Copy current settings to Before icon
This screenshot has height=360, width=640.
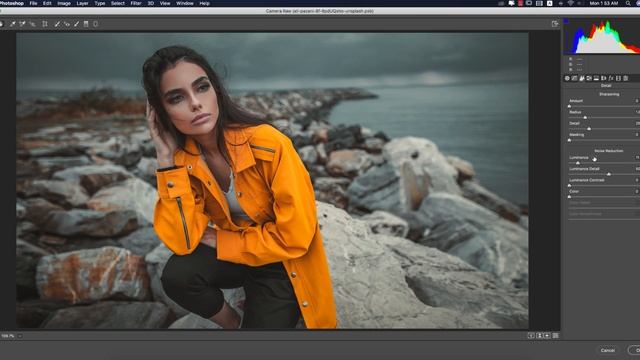click(547, 336)
